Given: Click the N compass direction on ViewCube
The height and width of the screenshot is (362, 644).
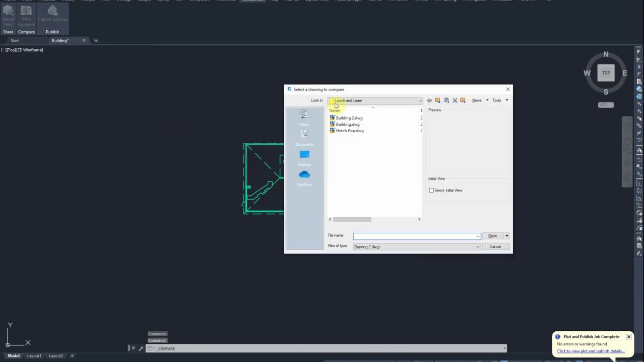Looking at the screenshot, I should (606, 54).
